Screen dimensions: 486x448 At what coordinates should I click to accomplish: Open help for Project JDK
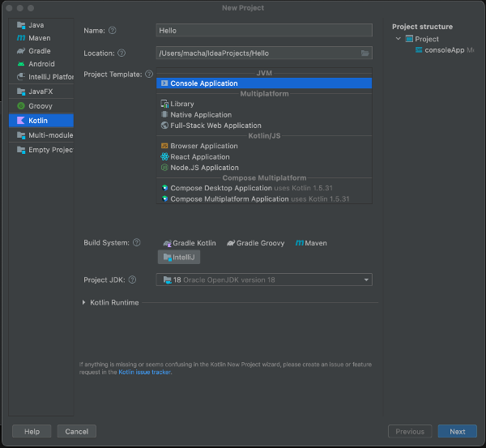132,279
